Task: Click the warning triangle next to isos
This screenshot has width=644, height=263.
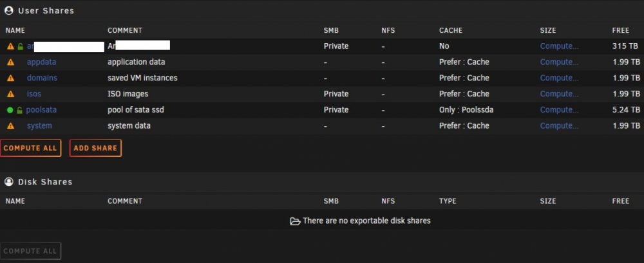Action: [x=11, y=94]
